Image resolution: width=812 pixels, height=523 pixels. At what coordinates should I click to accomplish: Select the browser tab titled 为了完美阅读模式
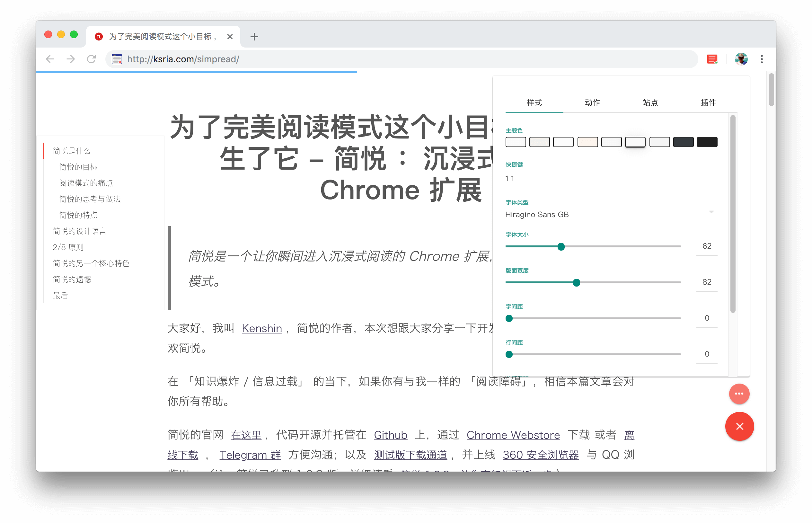tap(163, 36)
